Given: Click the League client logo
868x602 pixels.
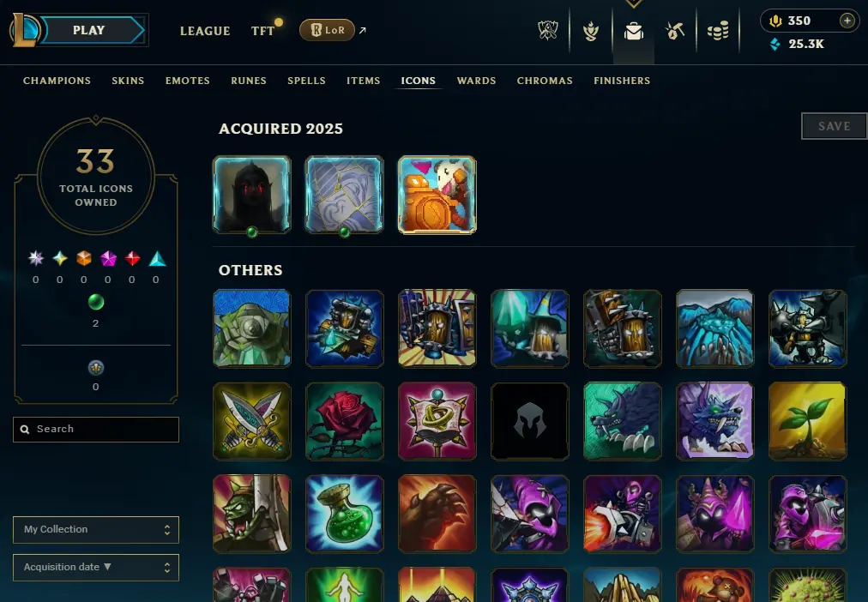Looking at the screenshot, I should (24, 30).
